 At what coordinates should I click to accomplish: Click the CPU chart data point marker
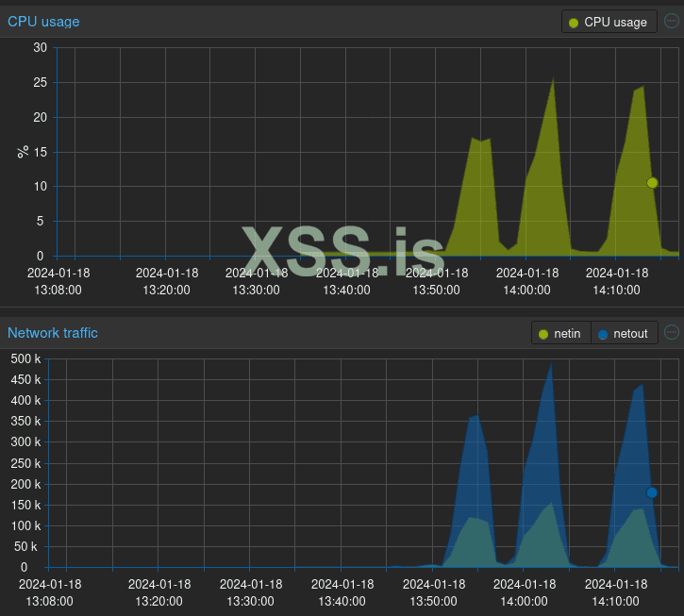pyautogui.click(x=652, y=183)
